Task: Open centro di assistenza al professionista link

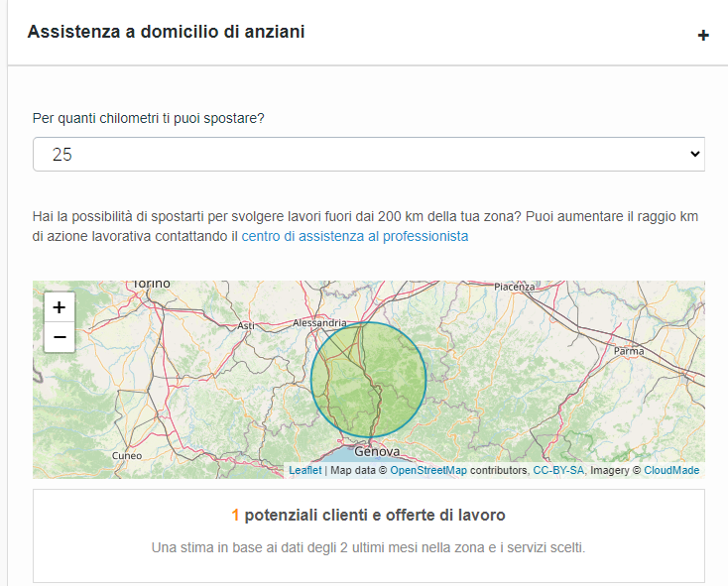Action: pos(355,236)
